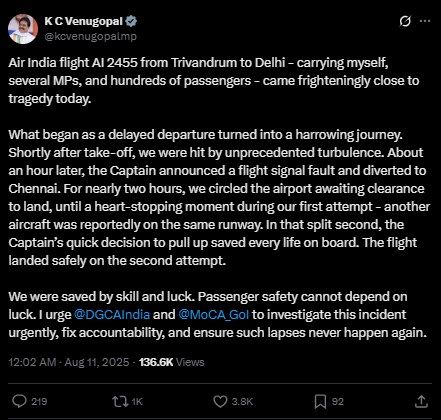Image resolution: width=441 pixels, height=420 pixels.
Task: Click the reply speech bubble icon
Action: tap(19, 401)
